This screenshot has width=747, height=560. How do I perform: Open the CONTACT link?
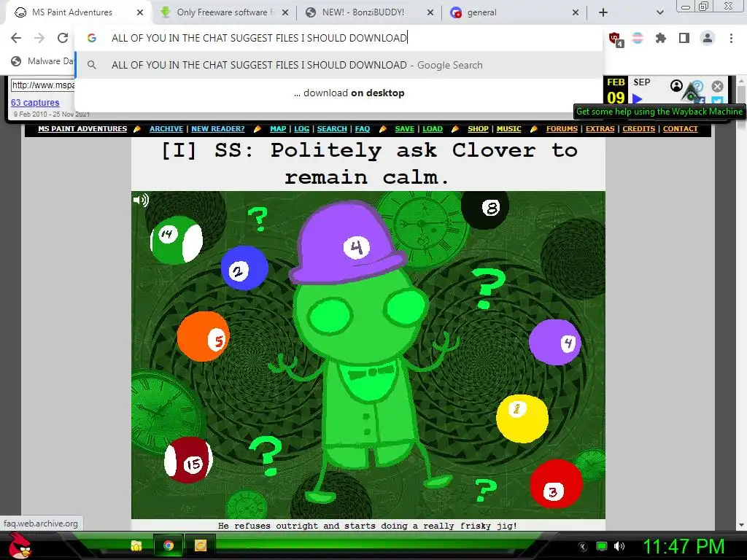pos(680,128)
